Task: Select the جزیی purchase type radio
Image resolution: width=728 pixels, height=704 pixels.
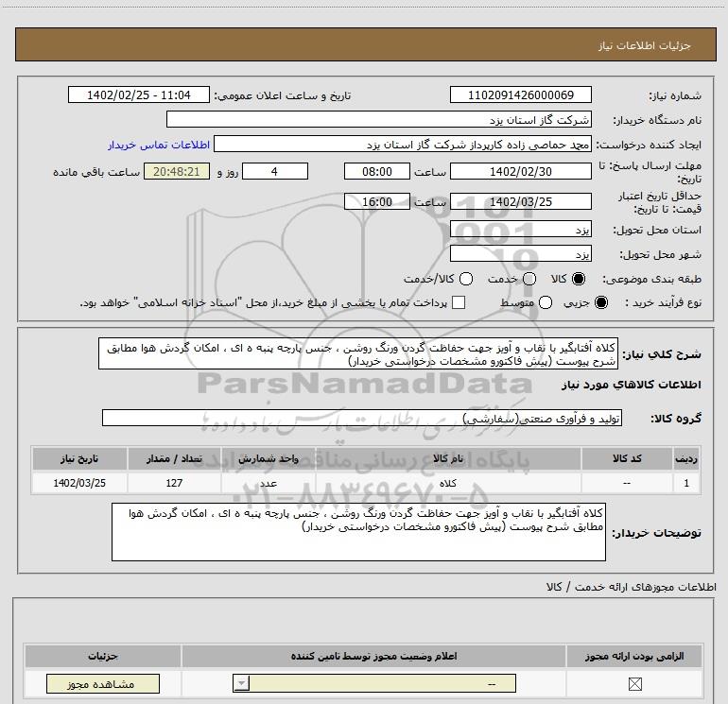Action: (x=600, y=302)
